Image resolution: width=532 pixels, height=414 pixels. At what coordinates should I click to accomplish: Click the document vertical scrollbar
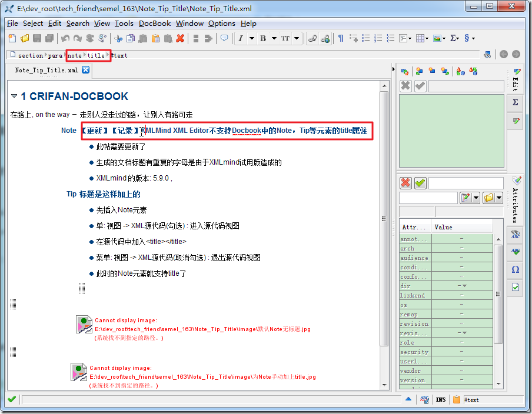pyautogui.click(x=384, y=219)
